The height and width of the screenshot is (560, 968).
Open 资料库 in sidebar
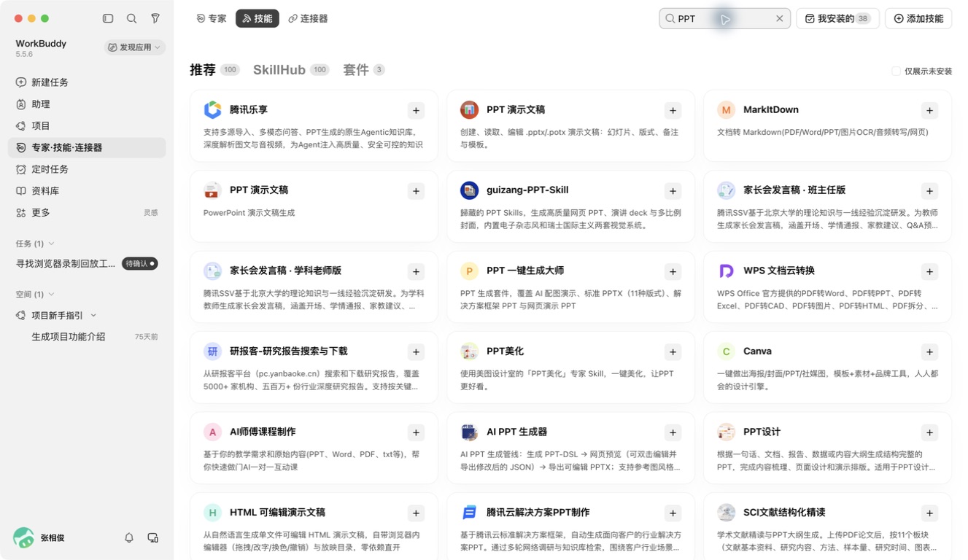87,191
